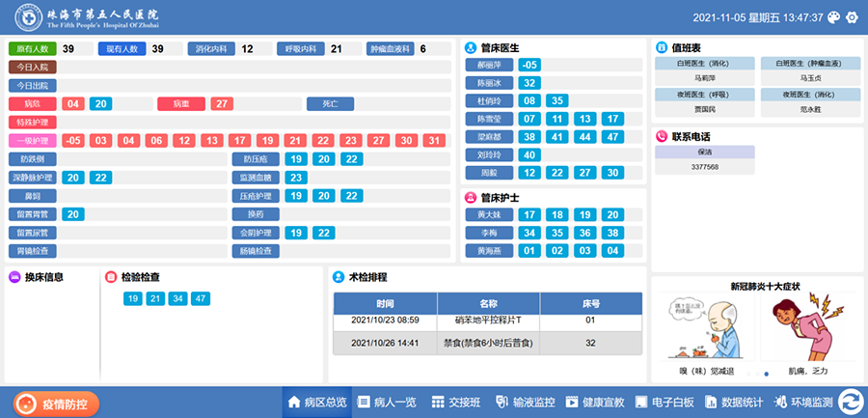Click the 管床医生 section person icon
This screenshot has width=868, height=418.
click(x=471, y=47)
